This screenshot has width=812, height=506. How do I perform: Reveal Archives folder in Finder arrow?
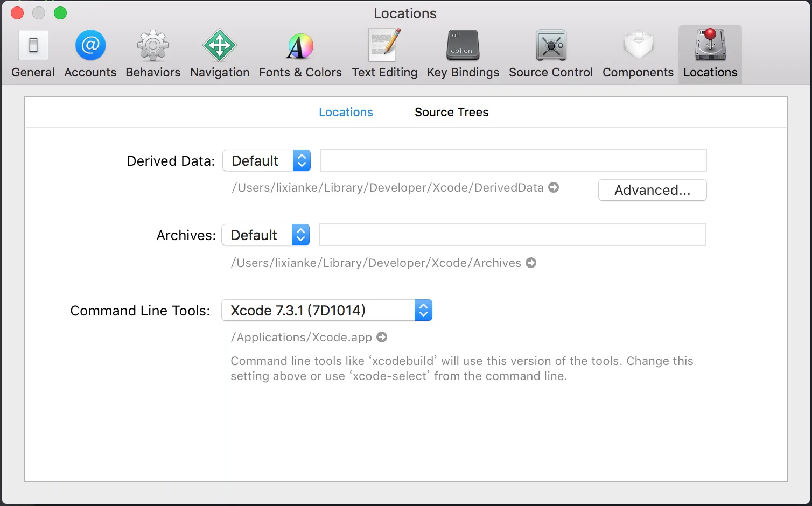pyautogui.click(x=531, y=263)
